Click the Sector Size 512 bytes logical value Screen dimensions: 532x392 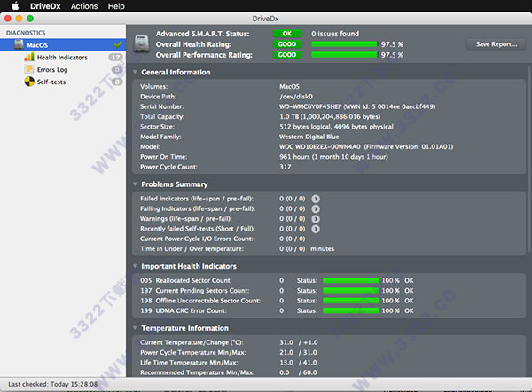point(336,127)
